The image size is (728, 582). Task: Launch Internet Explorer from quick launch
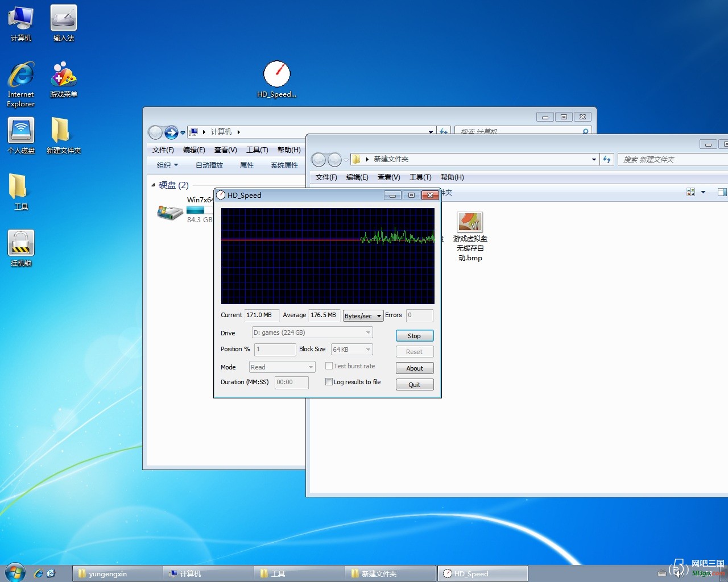pos(38,573)
